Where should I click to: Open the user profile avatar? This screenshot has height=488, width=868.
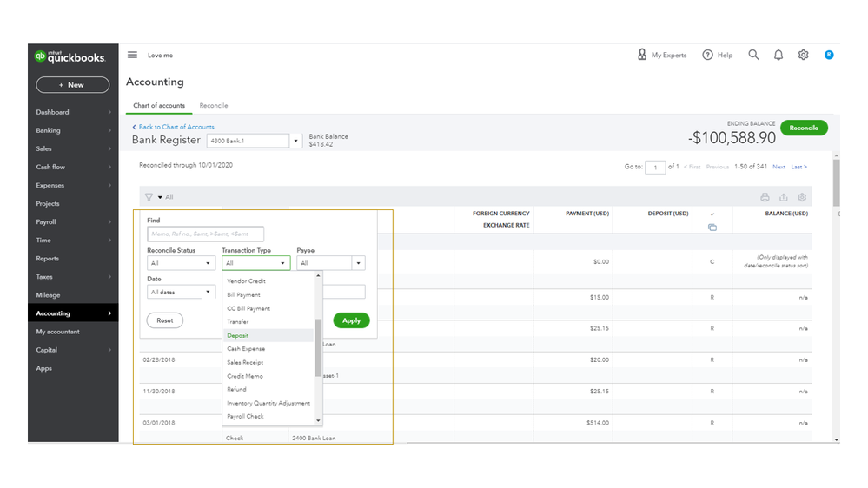pos(829,55)
